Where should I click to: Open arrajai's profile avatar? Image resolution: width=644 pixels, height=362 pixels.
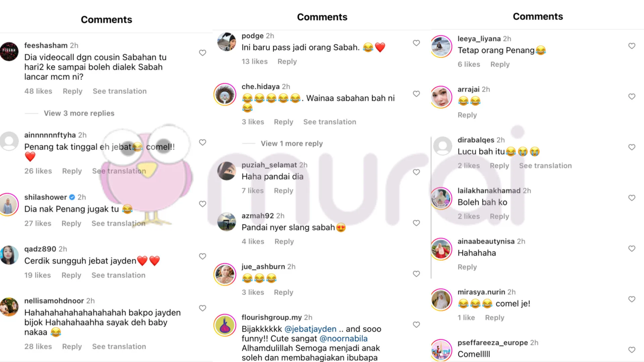click(441, 97)
